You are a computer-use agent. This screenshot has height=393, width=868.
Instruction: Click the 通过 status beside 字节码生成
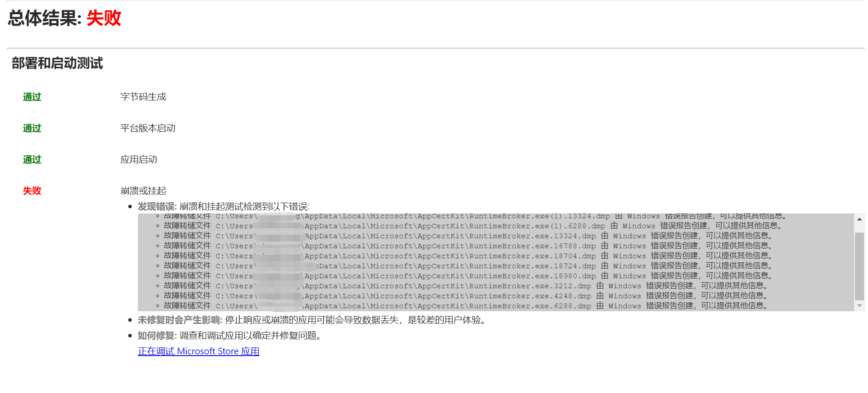pyautogui.click(x=32, y=97)
